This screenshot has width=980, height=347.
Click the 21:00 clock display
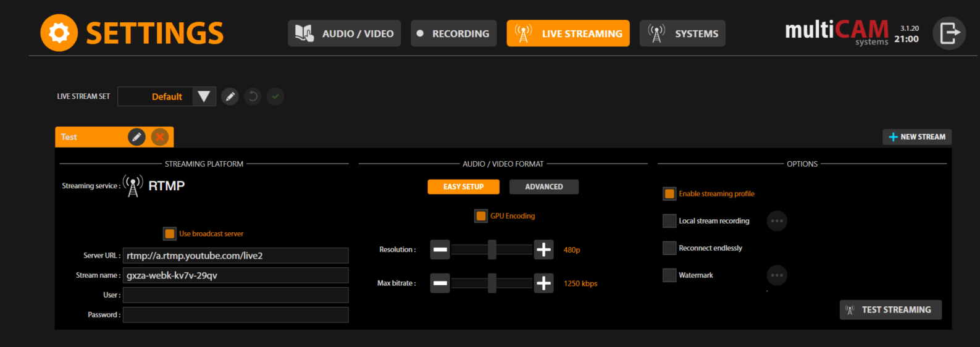[x=907, y=39]
